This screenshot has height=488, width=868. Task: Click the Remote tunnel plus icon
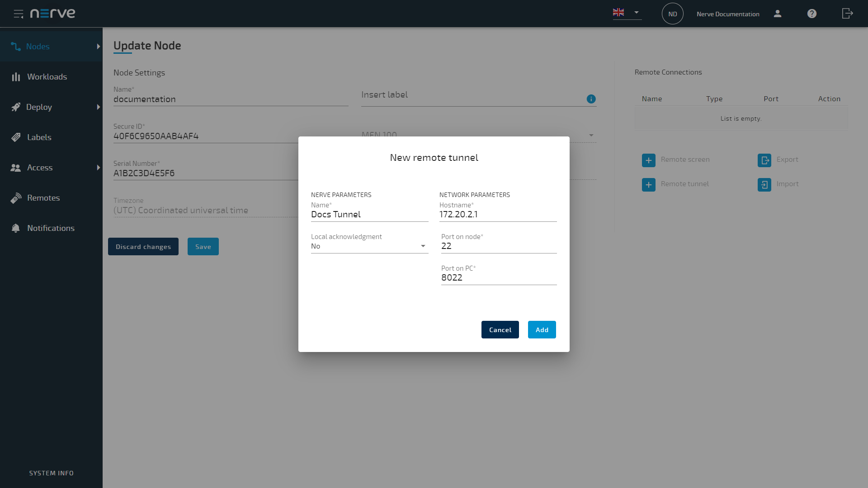648,184
